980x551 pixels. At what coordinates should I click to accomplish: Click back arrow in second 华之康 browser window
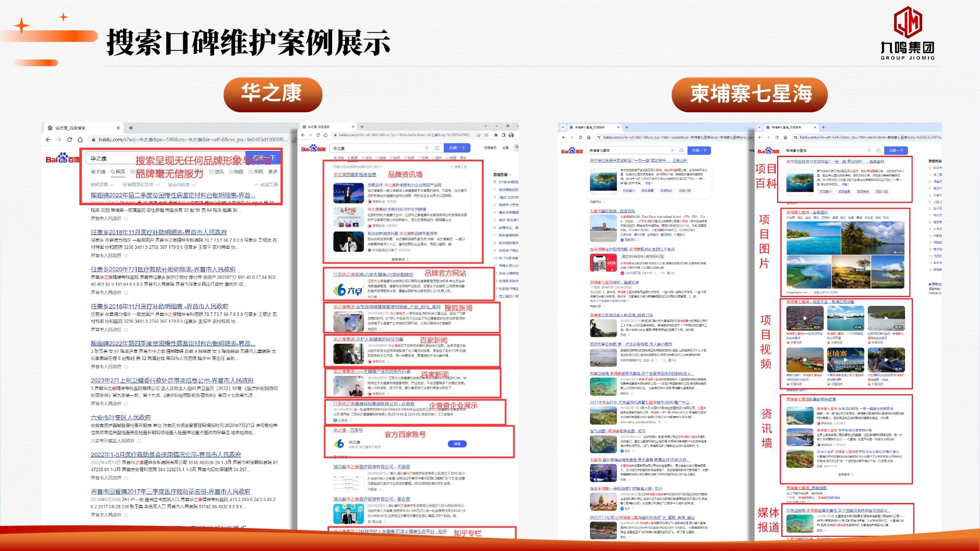[x=303, y=135]
